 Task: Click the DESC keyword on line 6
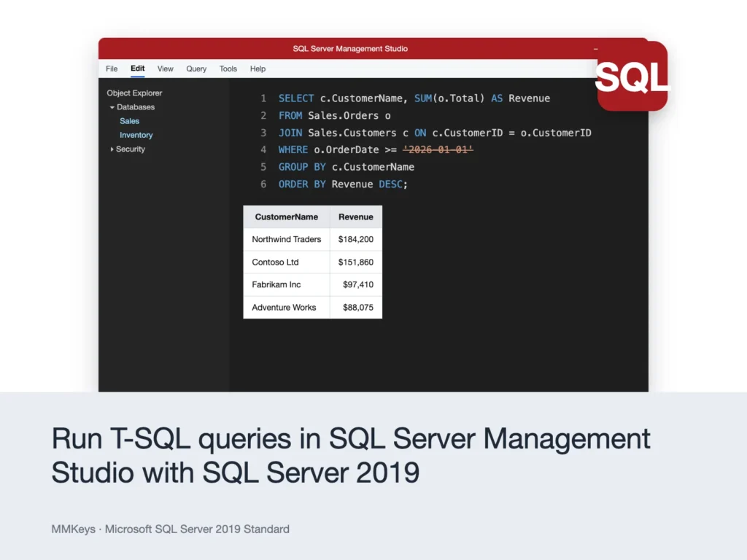(x=391, y=184)
